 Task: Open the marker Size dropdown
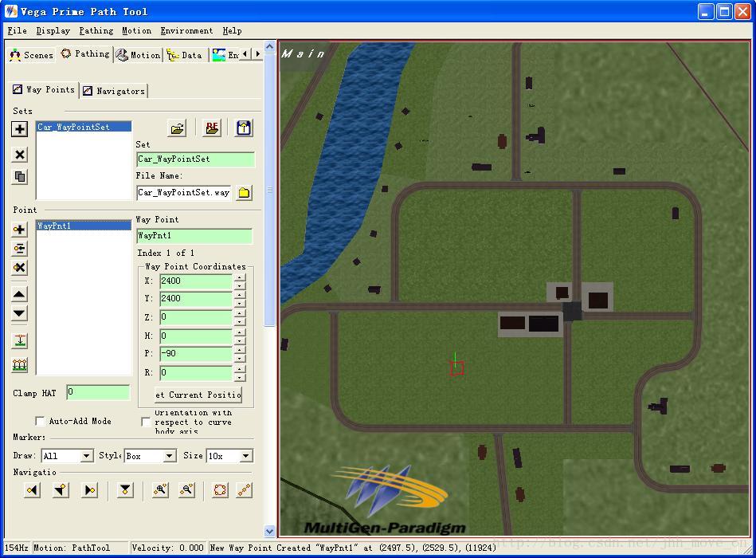(246, 456)
